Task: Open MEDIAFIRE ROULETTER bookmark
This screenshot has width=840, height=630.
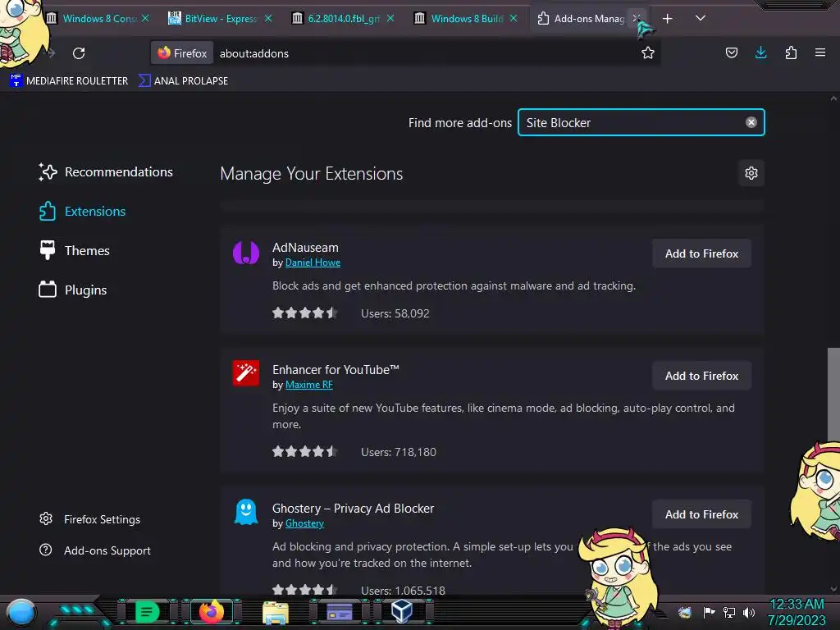Action: [x=69, y=81]
